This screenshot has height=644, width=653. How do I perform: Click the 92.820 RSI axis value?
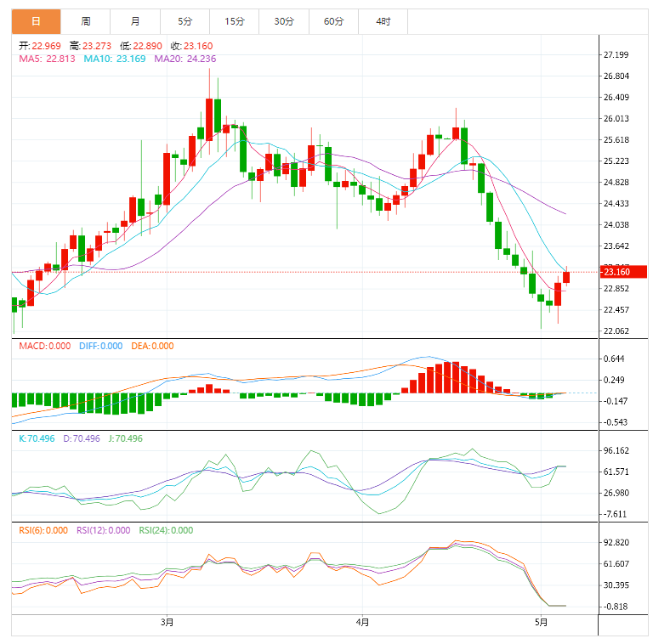616,543
